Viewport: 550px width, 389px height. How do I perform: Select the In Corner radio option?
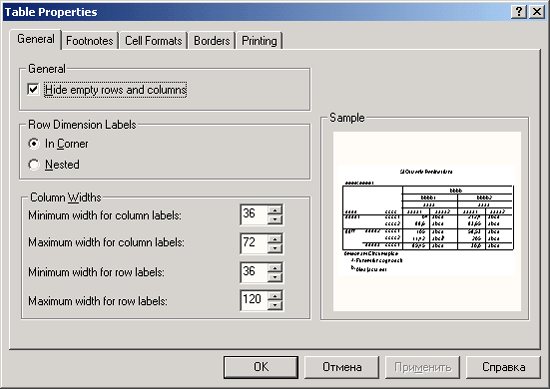[34, 143]
